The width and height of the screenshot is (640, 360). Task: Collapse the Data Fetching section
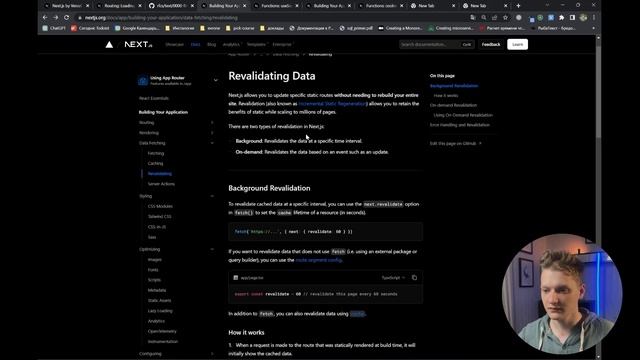[212, 143]
